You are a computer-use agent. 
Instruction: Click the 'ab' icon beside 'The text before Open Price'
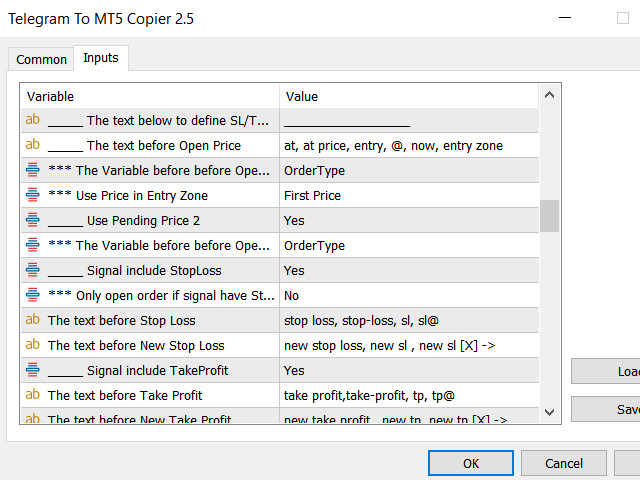coord(33,144)
